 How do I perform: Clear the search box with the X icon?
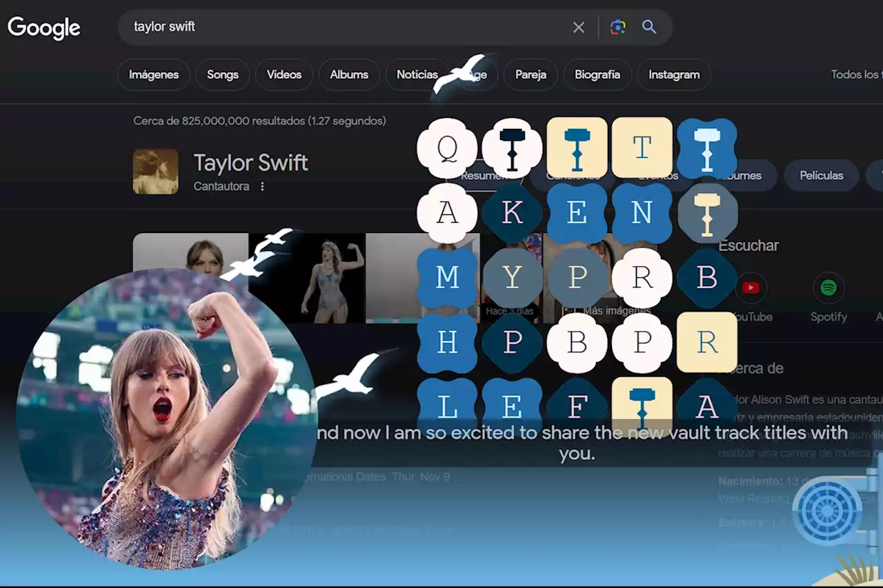point(579,27)
